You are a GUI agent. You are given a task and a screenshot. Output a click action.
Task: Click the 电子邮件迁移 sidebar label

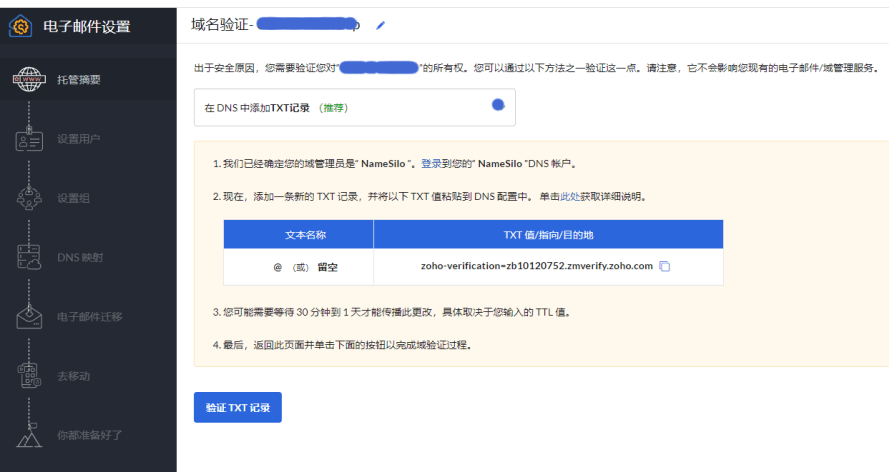[90, 317]
